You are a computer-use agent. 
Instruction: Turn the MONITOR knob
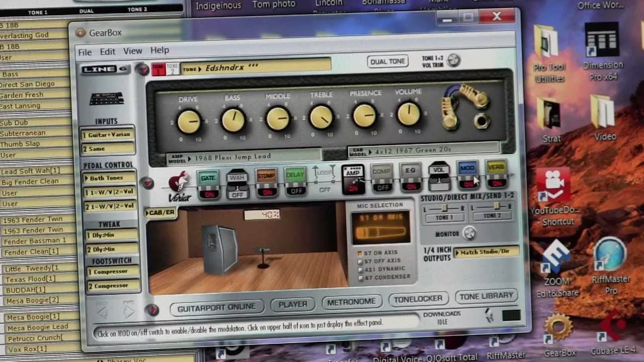pyautogui.click(x=469, y=233)
